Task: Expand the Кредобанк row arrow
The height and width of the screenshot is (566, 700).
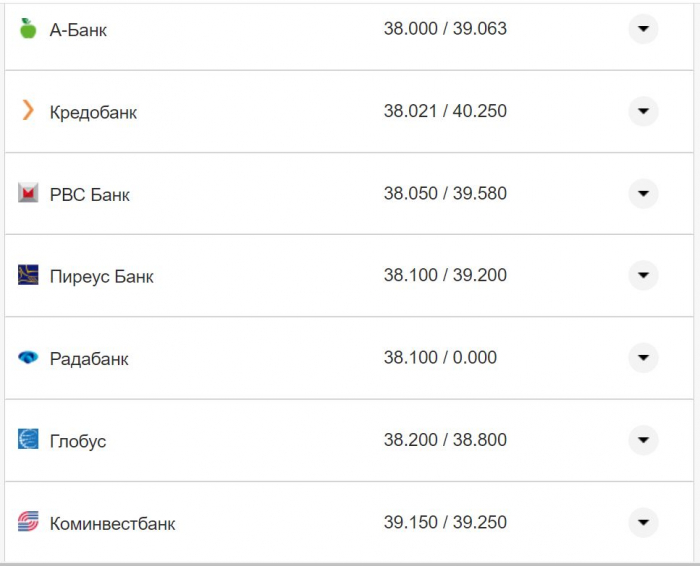Action: click(x=643, y=111)
